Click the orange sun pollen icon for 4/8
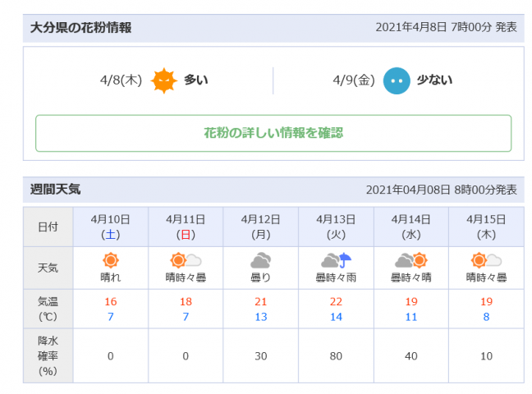This screenshot has width=532, height=394. (164, 80)
